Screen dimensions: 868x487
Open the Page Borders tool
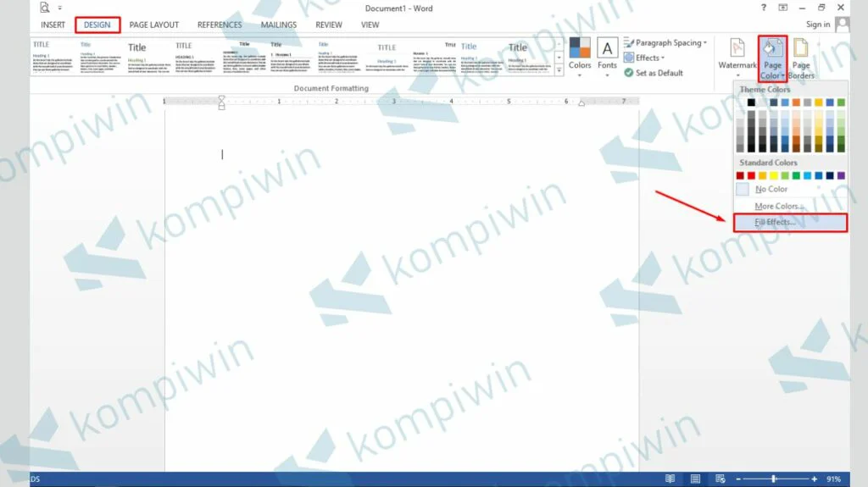[x=801, y=58]
